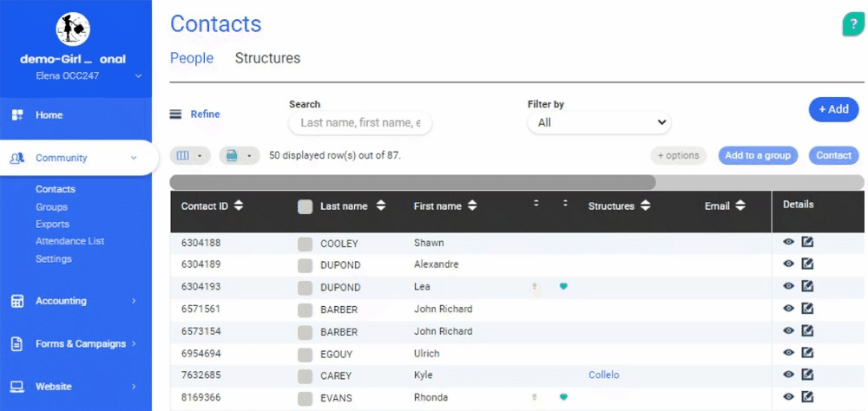View details eye icon for Rhonda EVANS

tap(788, 397)
